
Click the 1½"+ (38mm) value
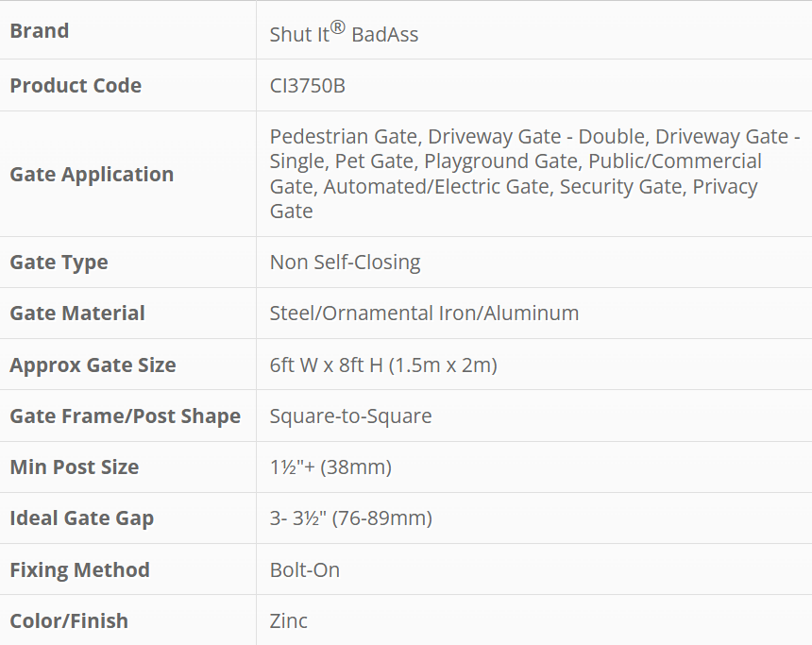330,467
